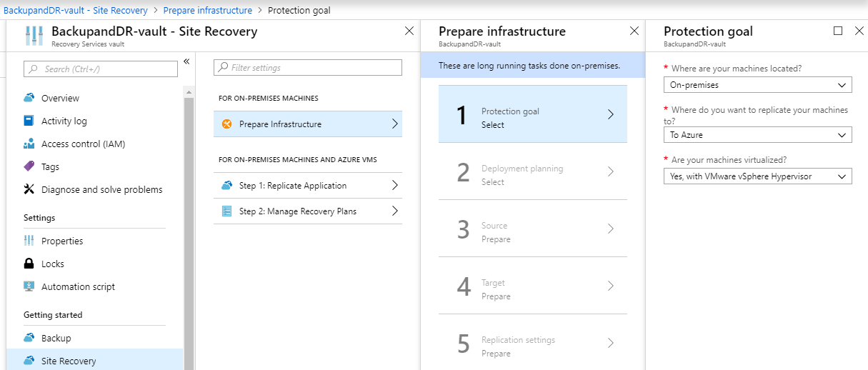Click the purple Tags icon
Screen dimensions: 868x370
coord(29,166)
